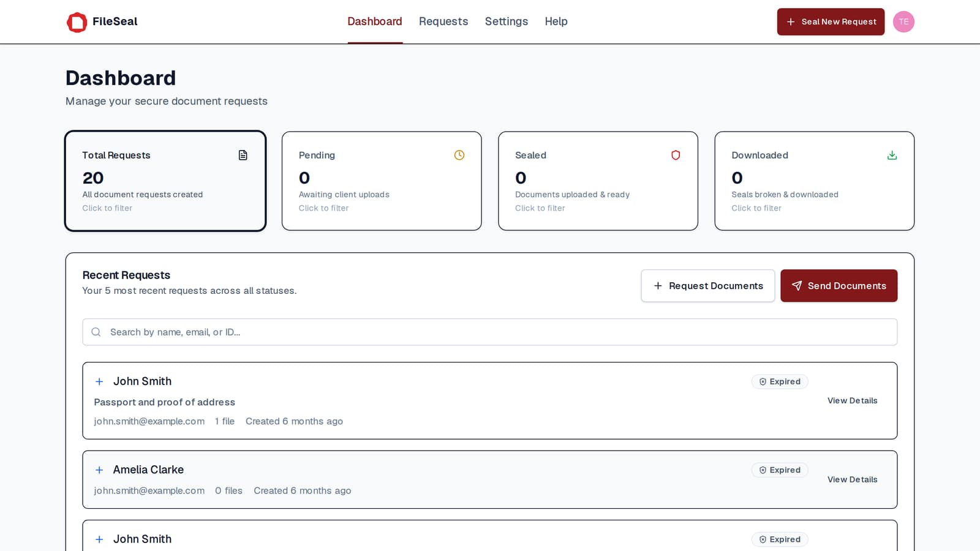Click the bottom John Smith Expired badge
The image size is (980, 551).
point(780,539)
